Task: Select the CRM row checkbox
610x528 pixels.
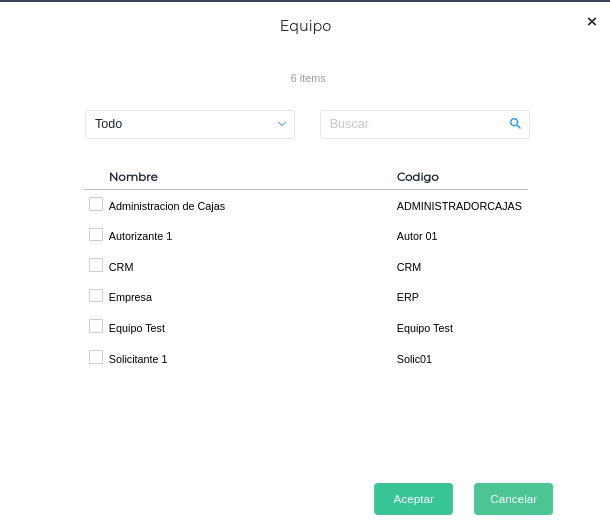Action: (x=96, y=266)
